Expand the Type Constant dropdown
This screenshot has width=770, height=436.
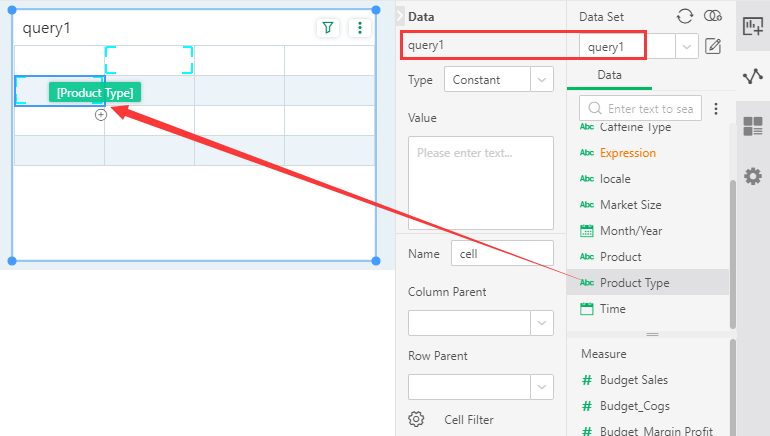(541, 79)
